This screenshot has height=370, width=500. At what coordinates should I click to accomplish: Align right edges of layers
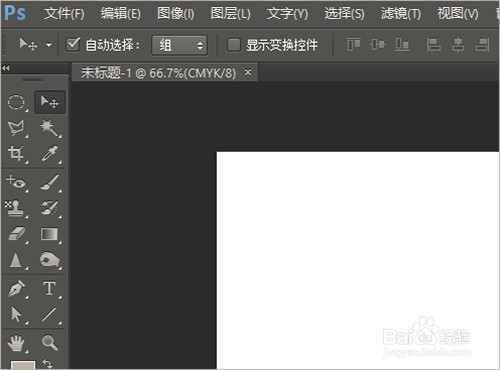tap(482, 45)
